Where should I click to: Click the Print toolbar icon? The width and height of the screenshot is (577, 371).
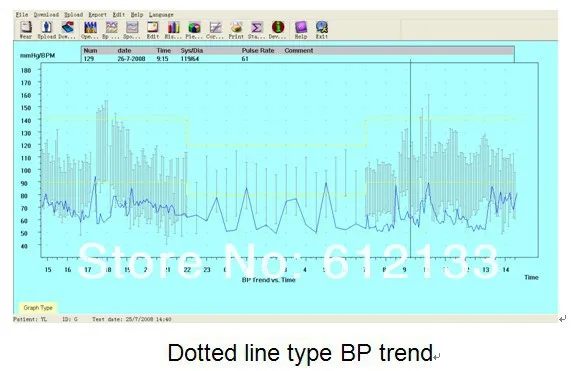[236, 30]
